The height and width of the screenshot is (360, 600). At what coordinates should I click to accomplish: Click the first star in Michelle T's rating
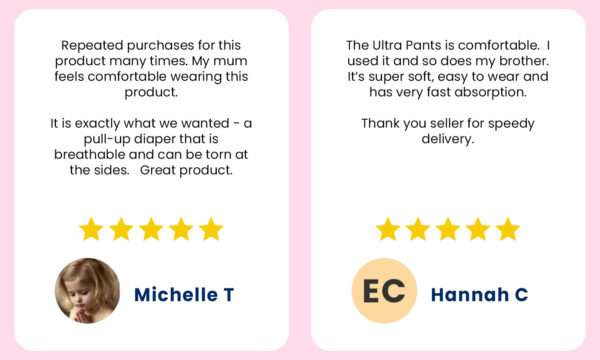coord(91,229)
